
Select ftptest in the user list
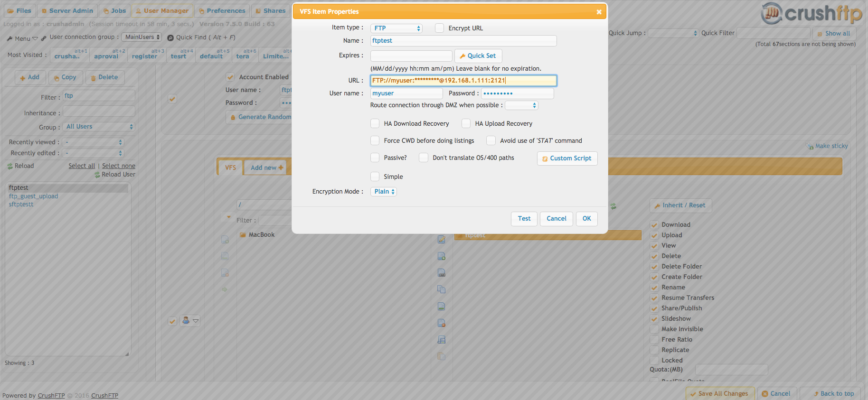68,188
